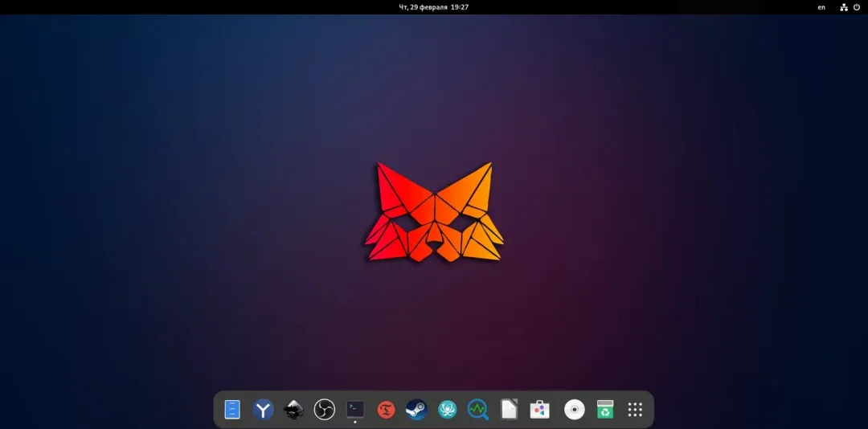Open Inkscape from the dock
Image resolution: width=868 pixels, height=429 pixels.
pos(293,410)
